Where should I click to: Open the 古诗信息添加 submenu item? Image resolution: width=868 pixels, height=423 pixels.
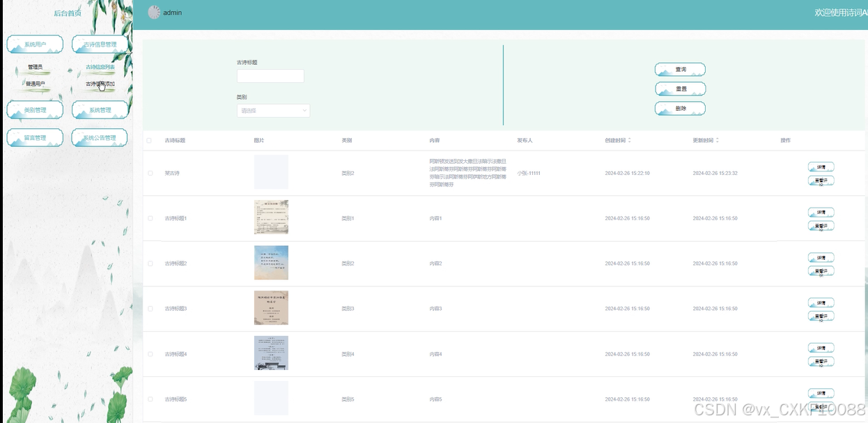point(100,84)
